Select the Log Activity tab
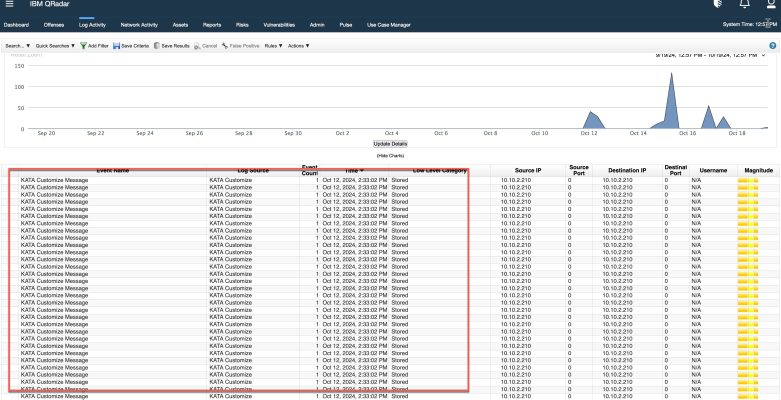This screenshot has width=781, height=400. click(92, 25)
